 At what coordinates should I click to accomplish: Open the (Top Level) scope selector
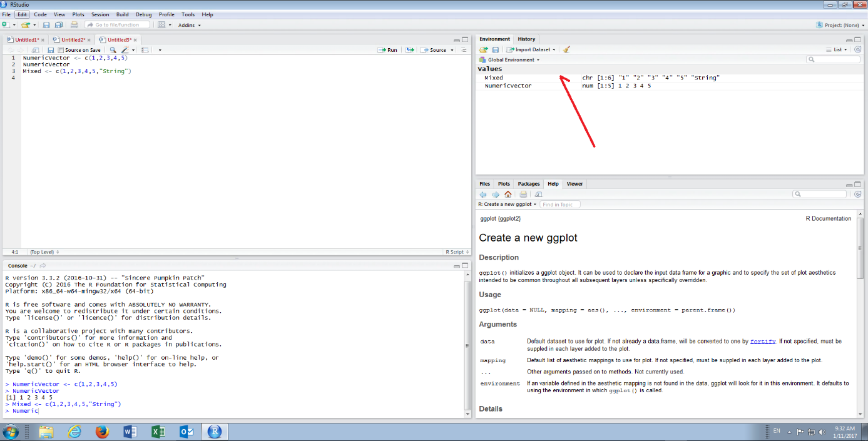(x=44, y=252)
